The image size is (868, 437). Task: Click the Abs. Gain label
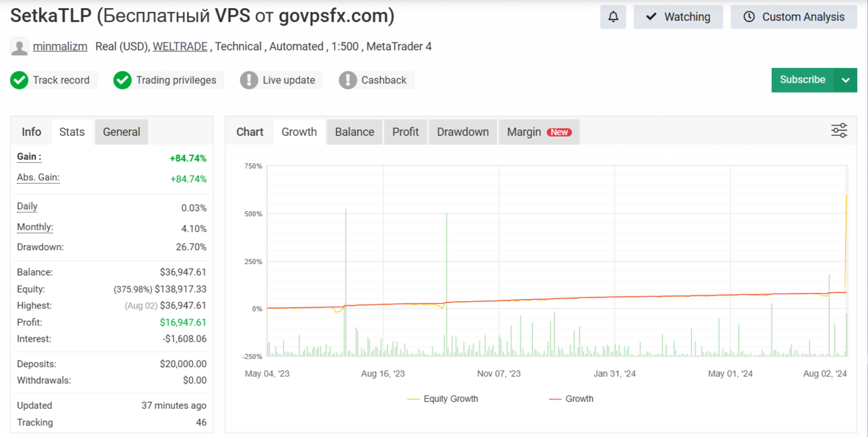pyautogui.click(x=38, y=177)
